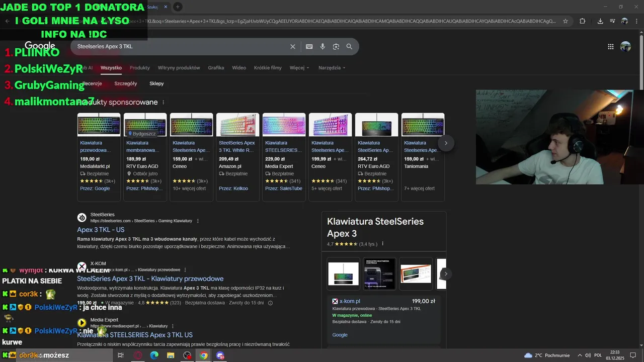The width and height of the screenshot is (644, 362).
Task: Open the on-screen keyboard input tool
Action: 309,46
